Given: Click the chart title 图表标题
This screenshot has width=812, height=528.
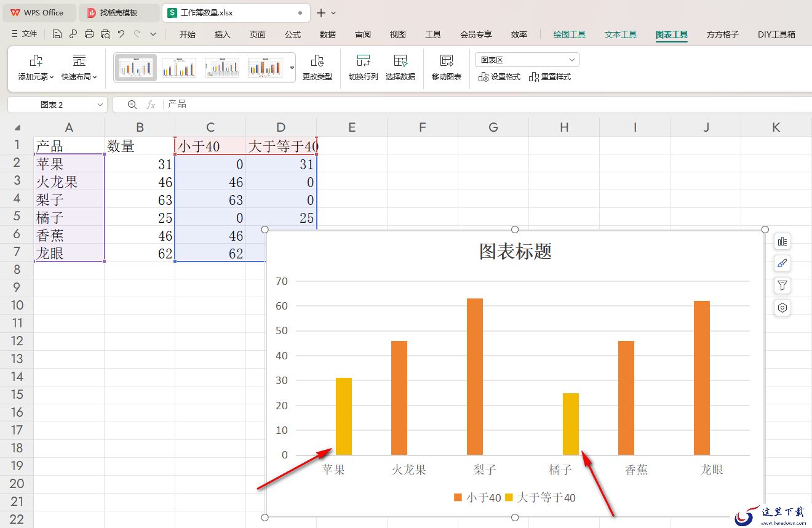Looking at the screenshot, I should point(515,251).
